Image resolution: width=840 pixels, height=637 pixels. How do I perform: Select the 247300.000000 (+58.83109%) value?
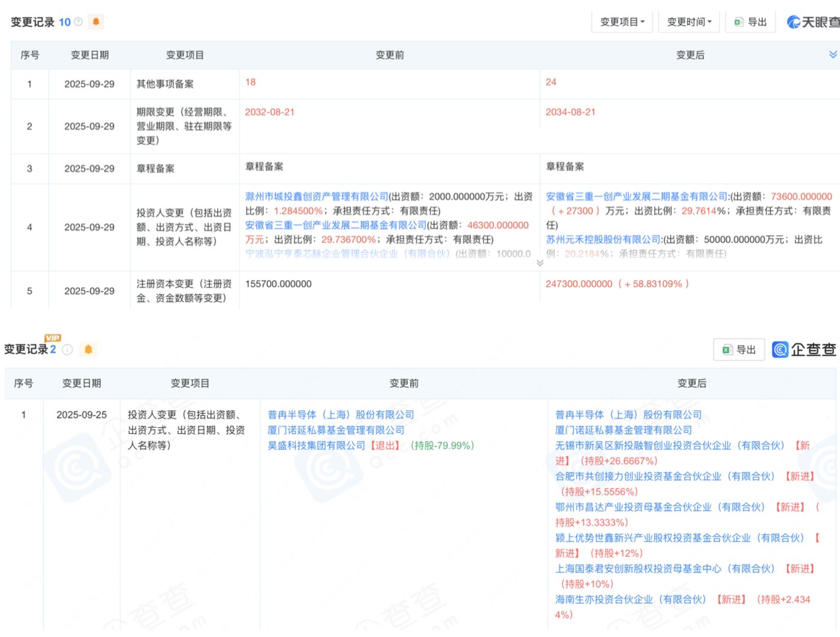tap(617, 284)
